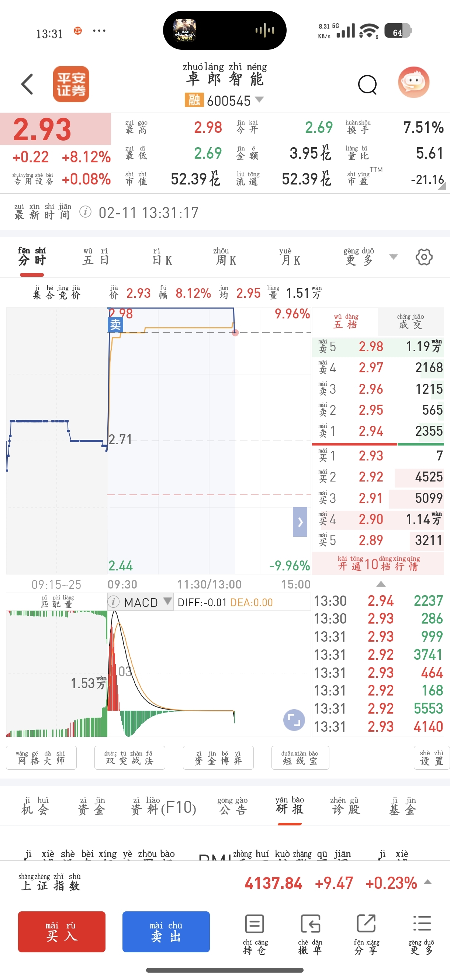The image size is (450, 980).
Task: Tap the back arrow icon
Action: [x=27, y=84]
